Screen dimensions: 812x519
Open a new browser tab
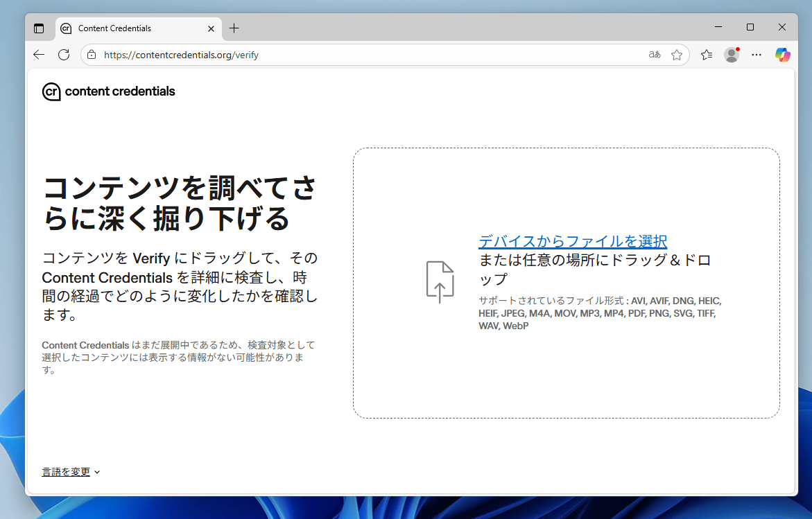234,28
